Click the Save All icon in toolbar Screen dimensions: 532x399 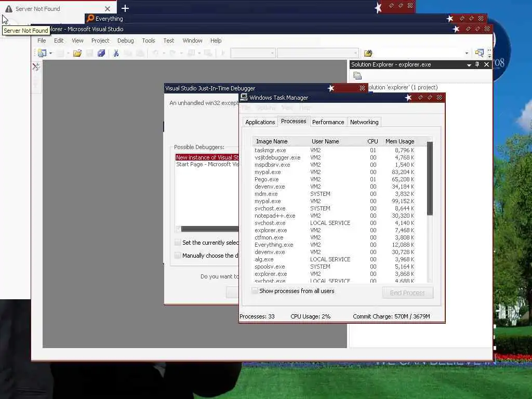tap(101, 53)
